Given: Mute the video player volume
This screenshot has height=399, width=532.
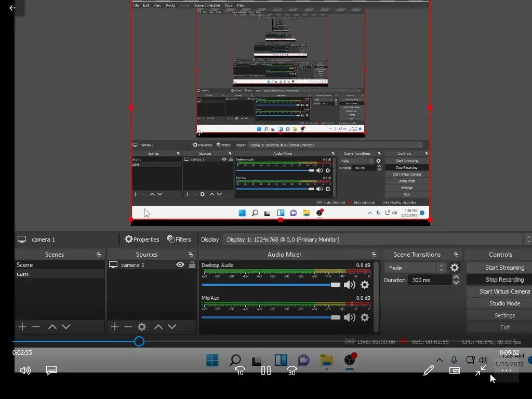Looking at the screenshot, I should coord(25,370).
